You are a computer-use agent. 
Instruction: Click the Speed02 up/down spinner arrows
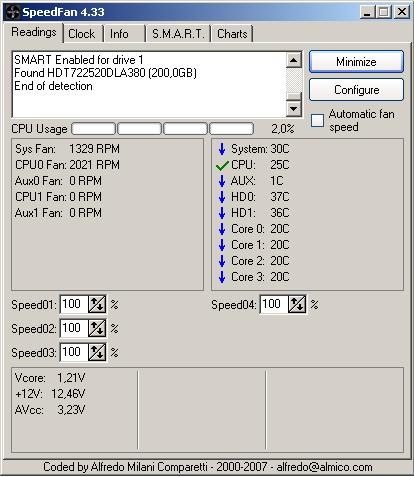click(97, 328)
